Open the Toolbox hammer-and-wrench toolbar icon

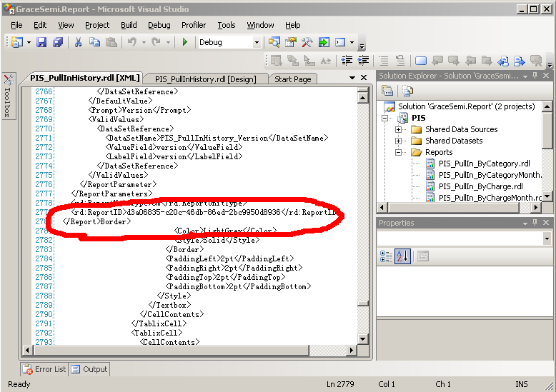pyautogui.click(x=307, y=43)
